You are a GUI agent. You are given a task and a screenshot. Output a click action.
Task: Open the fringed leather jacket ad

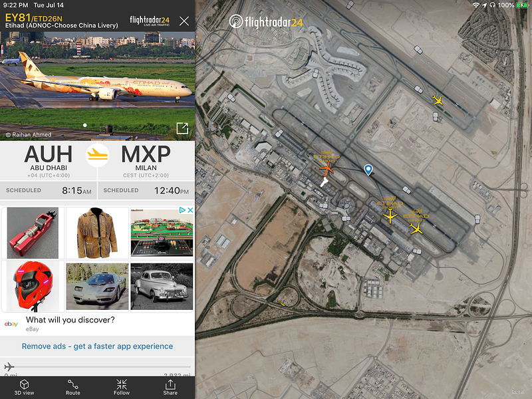click(97, 233)
